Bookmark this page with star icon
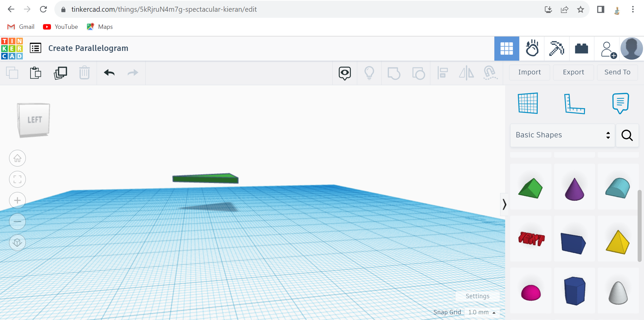Image resolution: width=644 pixels, height=320 pixels. tap(581, 9)
